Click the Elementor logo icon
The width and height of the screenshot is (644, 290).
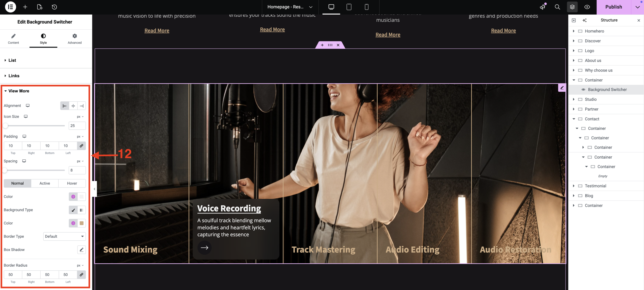coord(10,7)
